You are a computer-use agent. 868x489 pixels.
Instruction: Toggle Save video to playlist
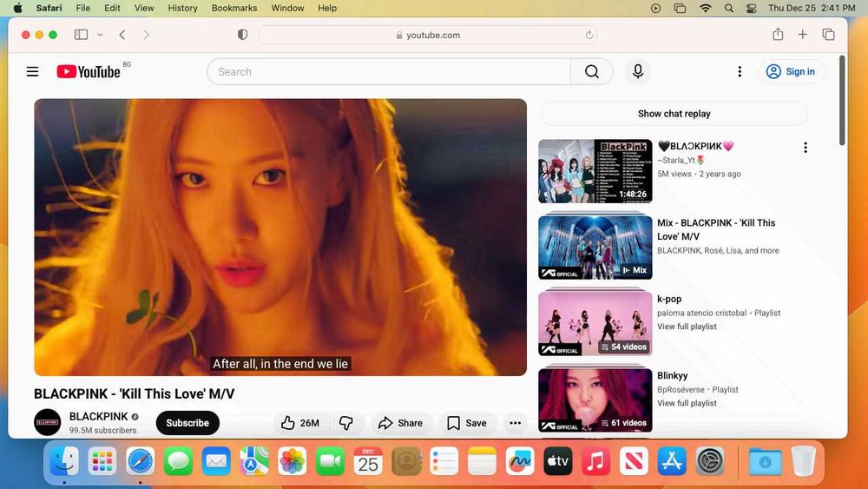pyautogui.click(x=467, y=423)
